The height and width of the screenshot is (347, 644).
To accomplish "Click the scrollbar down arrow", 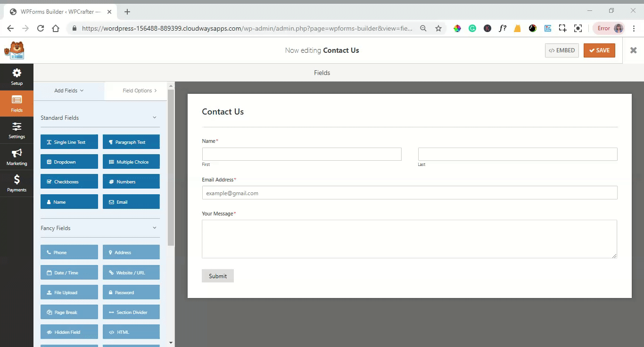I will [x=171, y=343].
